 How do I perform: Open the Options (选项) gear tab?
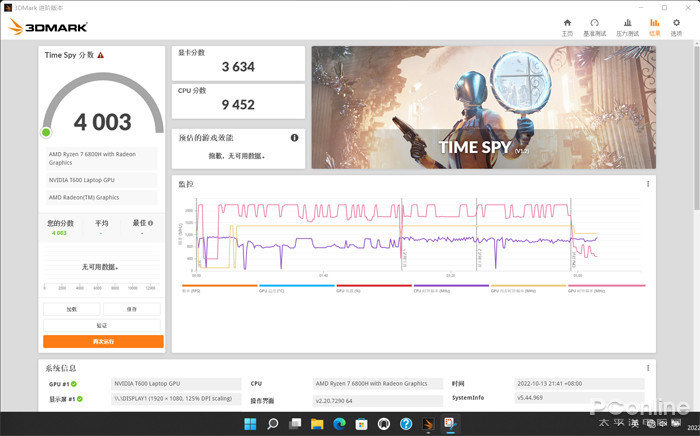tap(676, 27)
